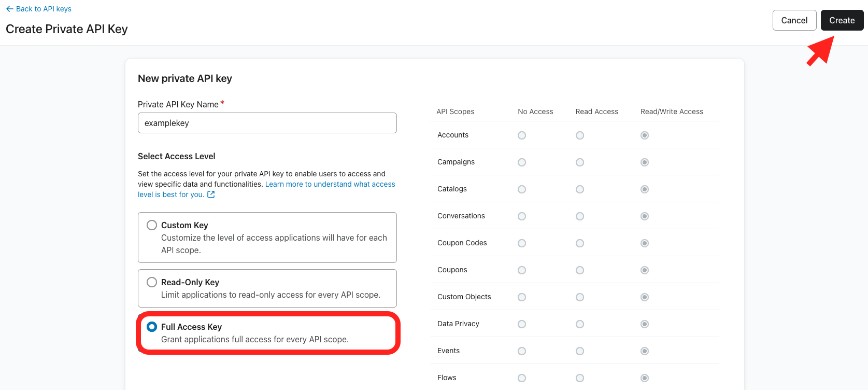Image resolution: width=868 pixels, height=390 pixels.
Task: Click the 'Custom Objects' scope label
Action: click(x=464, y=297)
